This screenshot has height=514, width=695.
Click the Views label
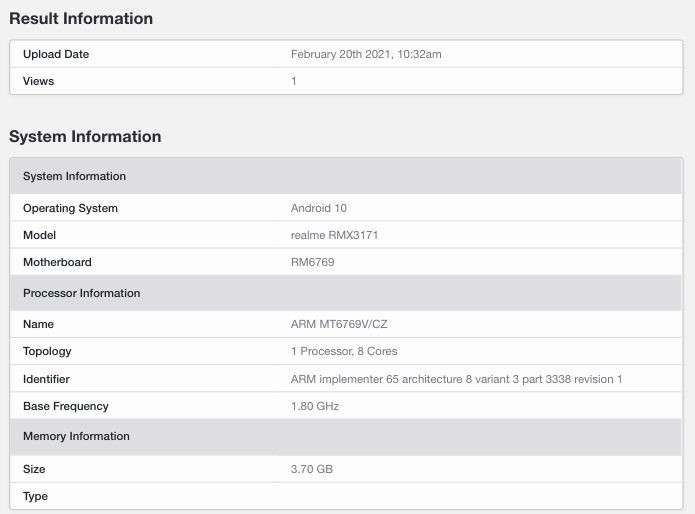click(x=39, y=81)
